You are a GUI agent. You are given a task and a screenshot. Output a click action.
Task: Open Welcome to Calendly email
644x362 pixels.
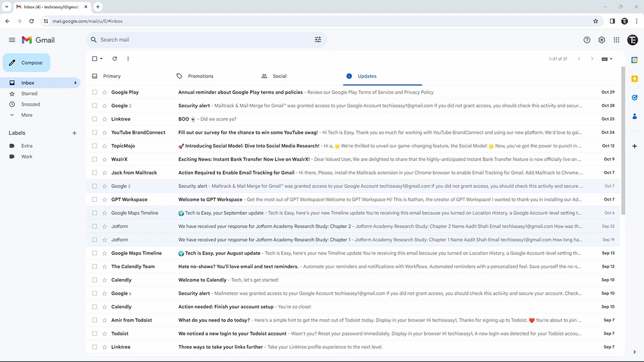point(353,280)
